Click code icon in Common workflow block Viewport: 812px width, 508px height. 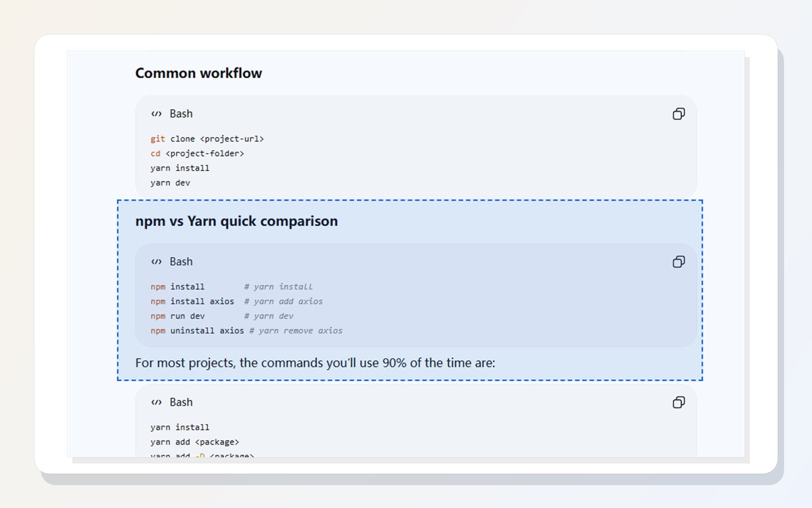(156, 114)
